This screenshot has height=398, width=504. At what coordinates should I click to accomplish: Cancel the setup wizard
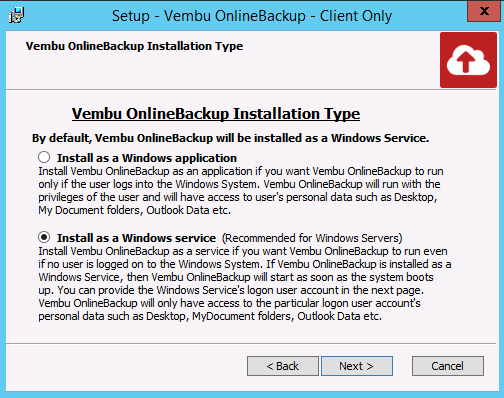pyautogui.click(x=448, y=366)
